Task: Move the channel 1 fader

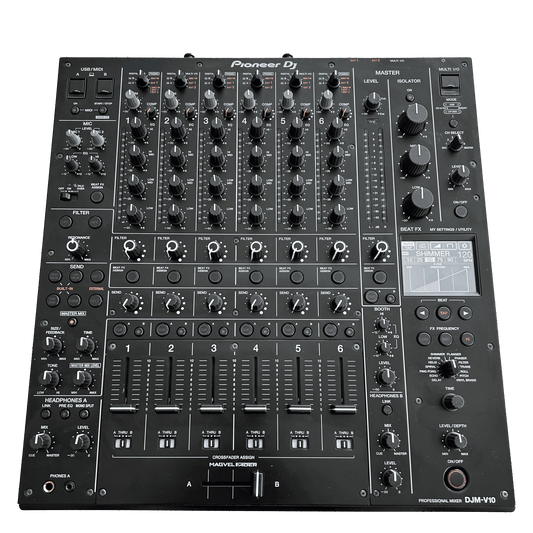Action: [x=124, y=408]
